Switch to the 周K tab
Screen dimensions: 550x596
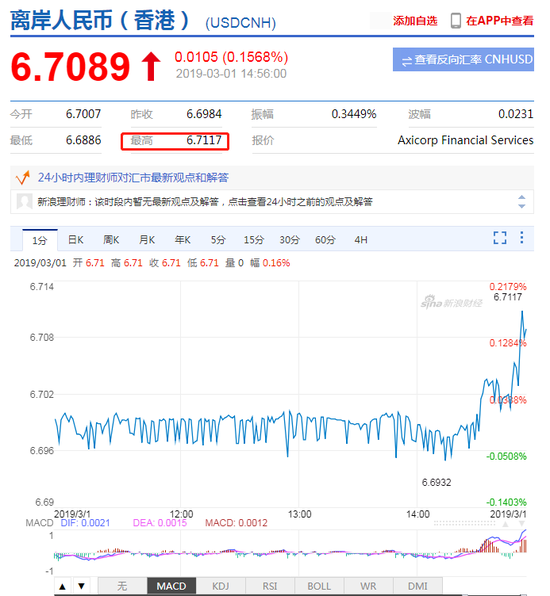click(111, 240)
